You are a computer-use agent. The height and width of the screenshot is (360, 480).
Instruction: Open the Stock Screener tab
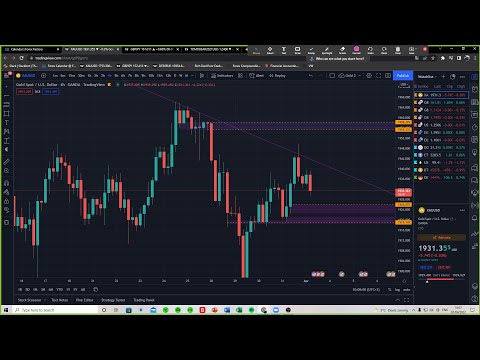29,300
